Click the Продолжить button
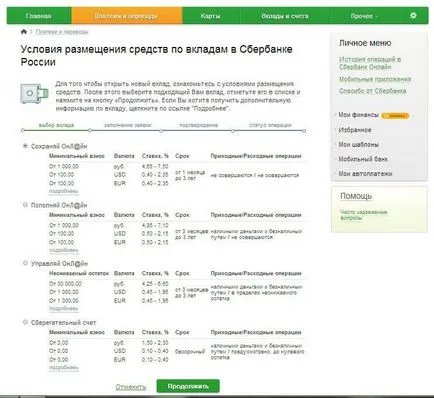The height and width of the screenshot is (398, 434). point(188,386)
